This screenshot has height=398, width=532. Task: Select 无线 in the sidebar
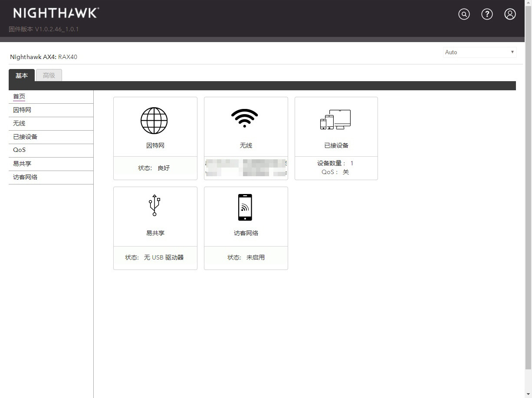click(x=51, y=124)
